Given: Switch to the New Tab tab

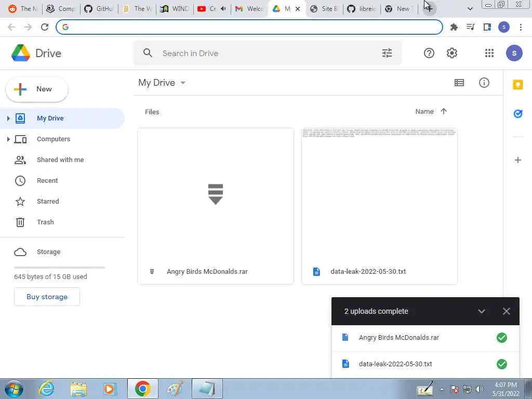Looking at the screenshot, I should 399,9.
